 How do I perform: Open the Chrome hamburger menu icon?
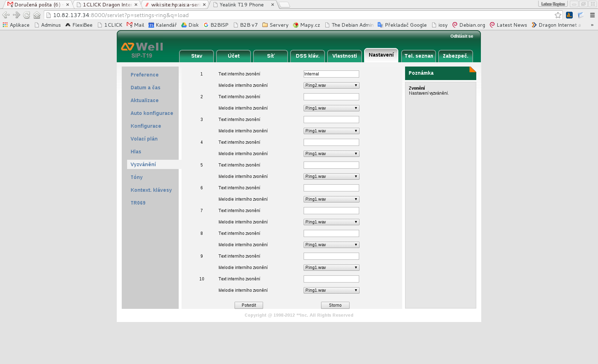click(592, 15)
